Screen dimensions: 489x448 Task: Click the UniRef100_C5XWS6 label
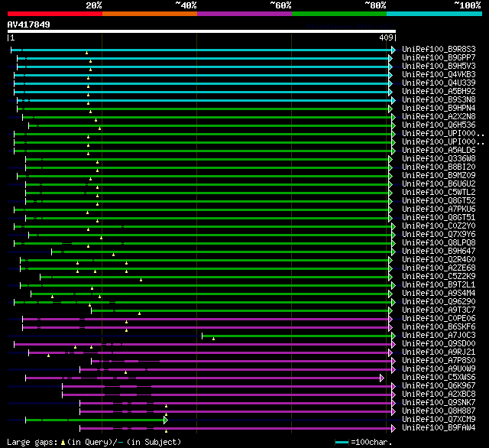coord(439,378)
